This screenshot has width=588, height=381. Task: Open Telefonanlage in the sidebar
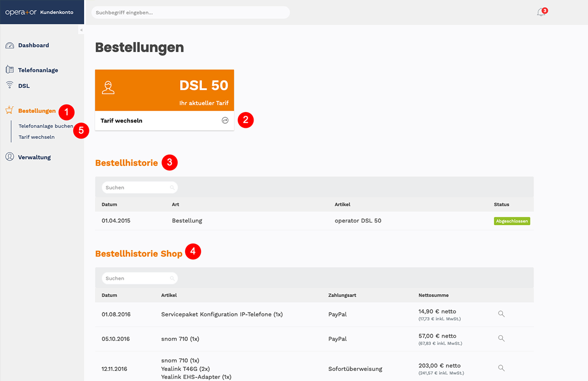pos(38,70)
